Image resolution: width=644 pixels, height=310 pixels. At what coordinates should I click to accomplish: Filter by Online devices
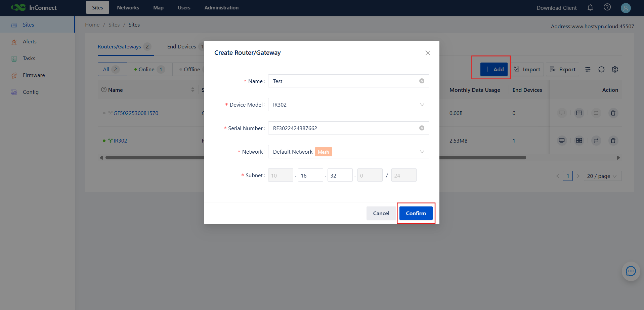pyautogui.click(x=149, y=69)
